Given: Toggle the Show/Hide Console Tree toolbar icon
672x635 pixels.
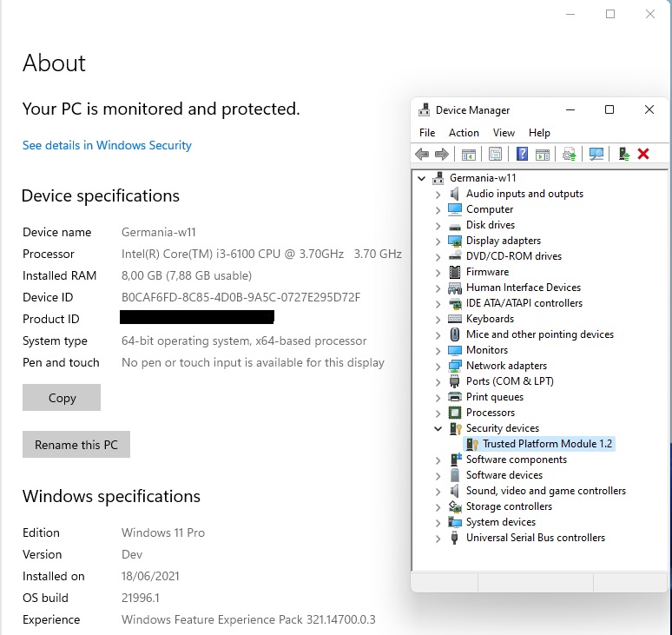Looking at the screenshot, I should tap(469, 155).
